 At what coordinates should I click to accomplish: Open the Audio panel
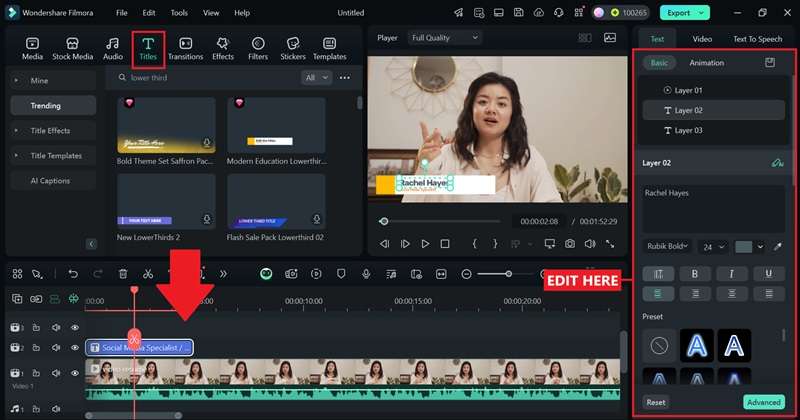coord(113,49)
